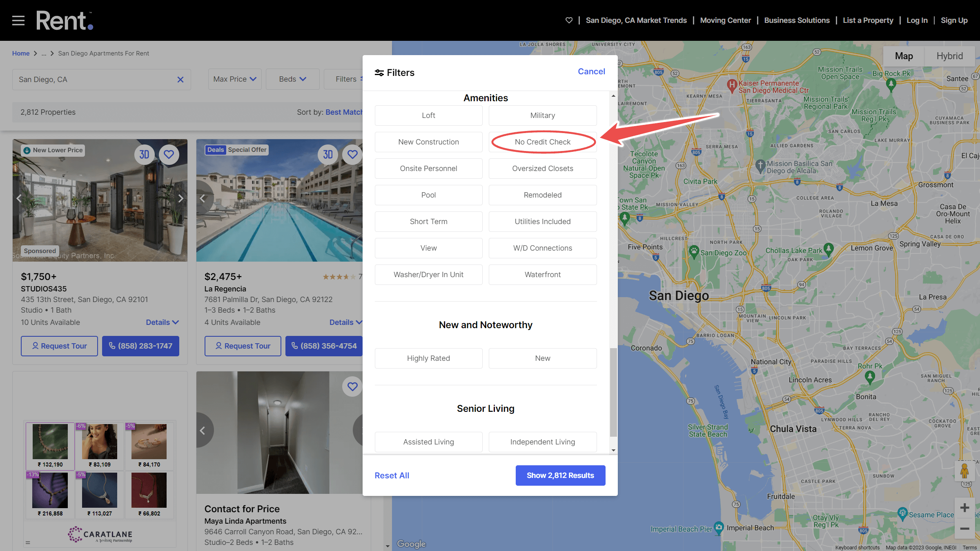Reset All filters

point(392,475)
